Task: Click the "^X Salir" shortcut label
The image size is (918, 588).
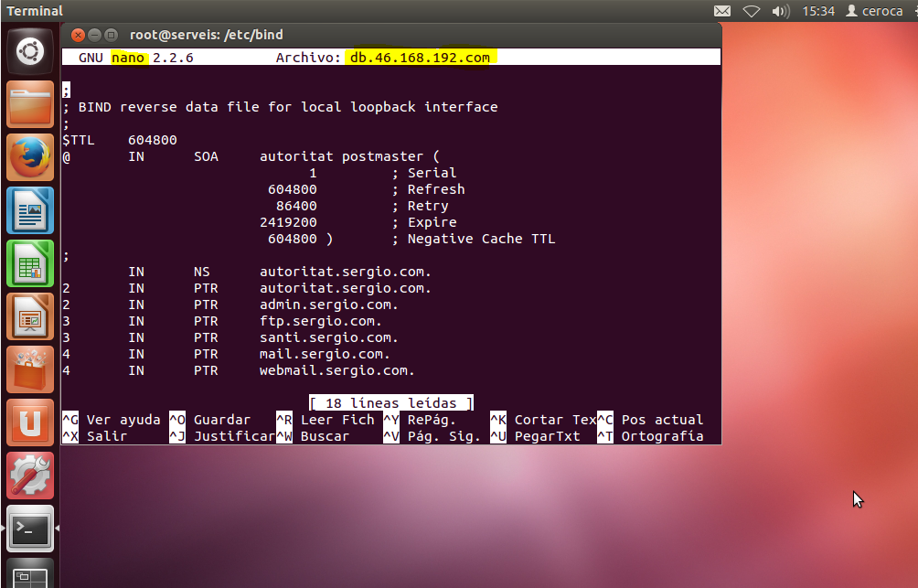Action: pyautogui.click(x=94, y=436)
